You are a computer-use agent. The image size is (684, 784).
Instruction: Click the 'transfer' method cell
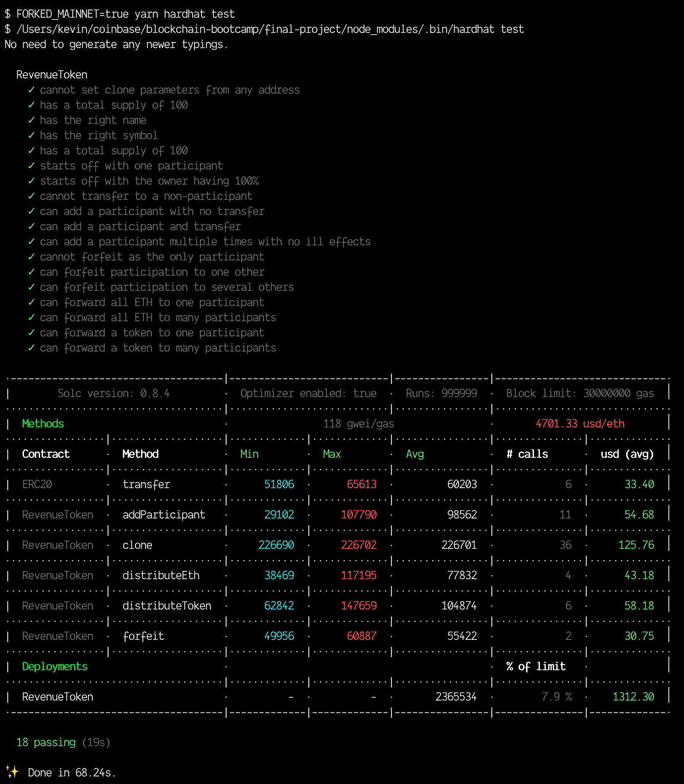[x=146, y=484]
